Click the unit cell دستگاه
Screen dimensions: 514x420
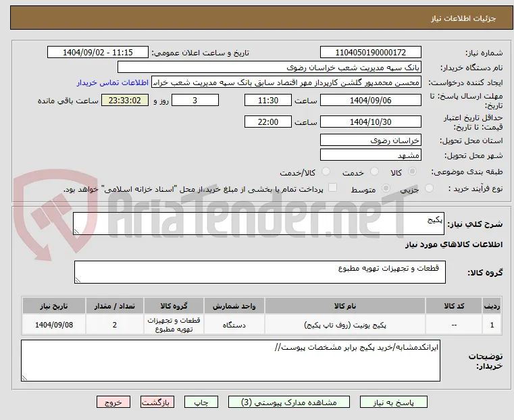[234, 325]
